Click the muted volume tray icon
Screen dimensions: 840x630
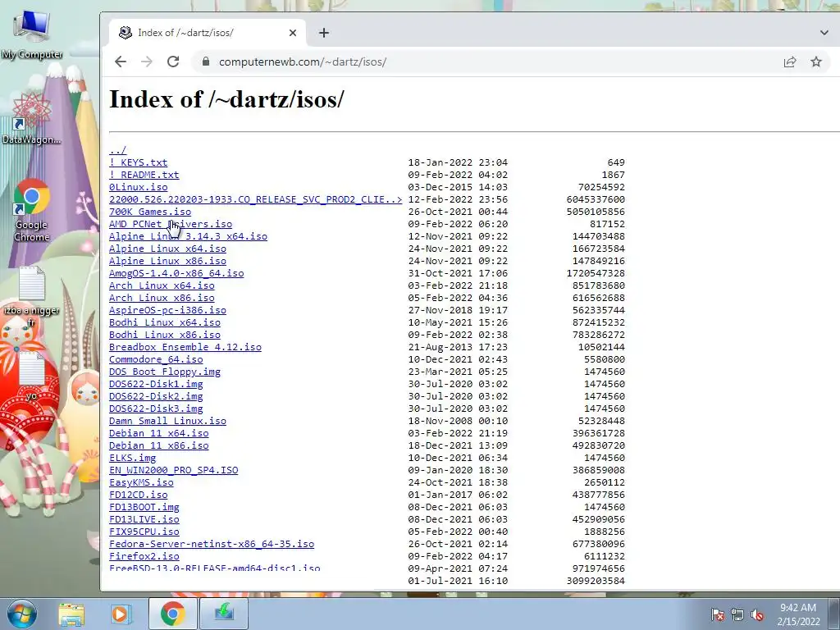(757, 615)
